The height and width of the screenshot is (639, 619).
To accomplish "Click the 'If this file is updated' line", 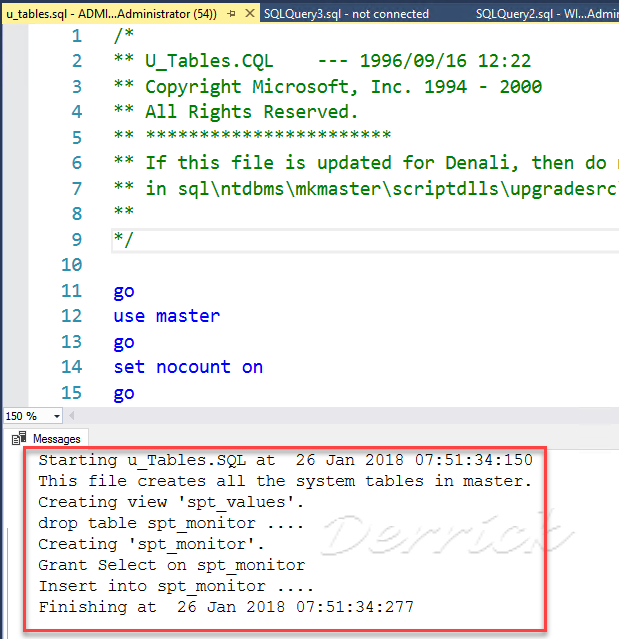I will click(366, 163).
